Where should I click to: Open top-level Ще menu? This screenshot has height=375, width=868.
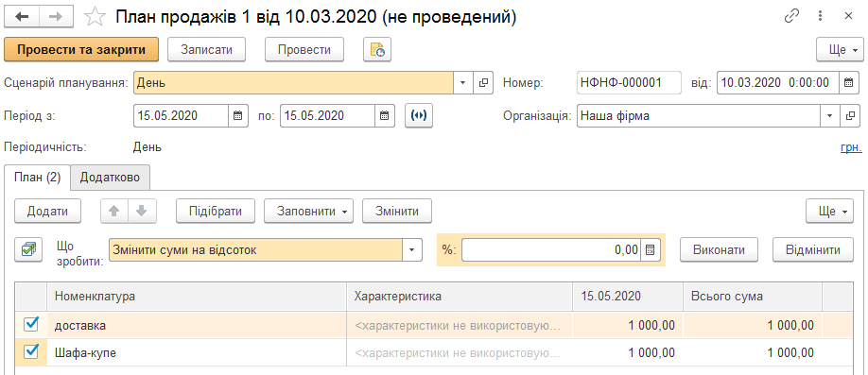[840, 50]
